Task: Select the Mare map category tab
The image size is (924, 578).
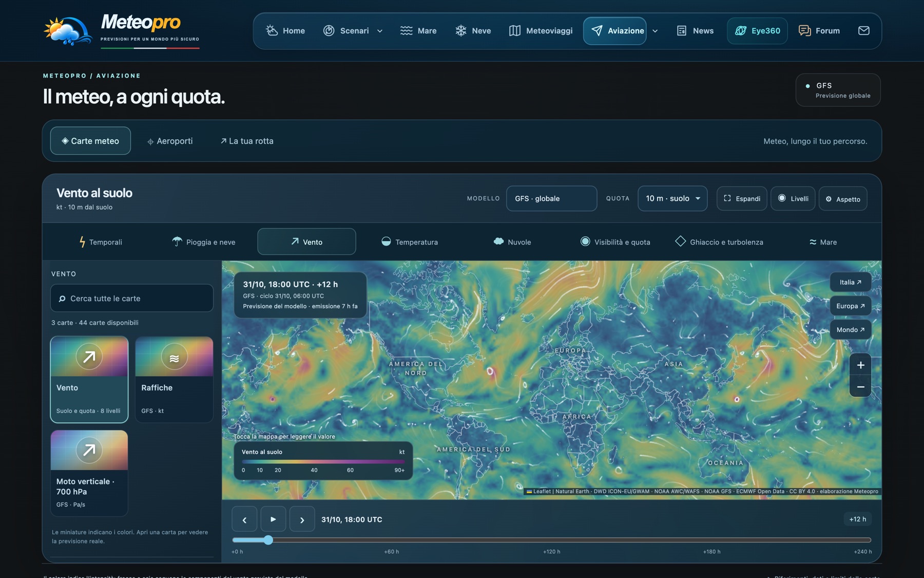Action: [823, 242]
